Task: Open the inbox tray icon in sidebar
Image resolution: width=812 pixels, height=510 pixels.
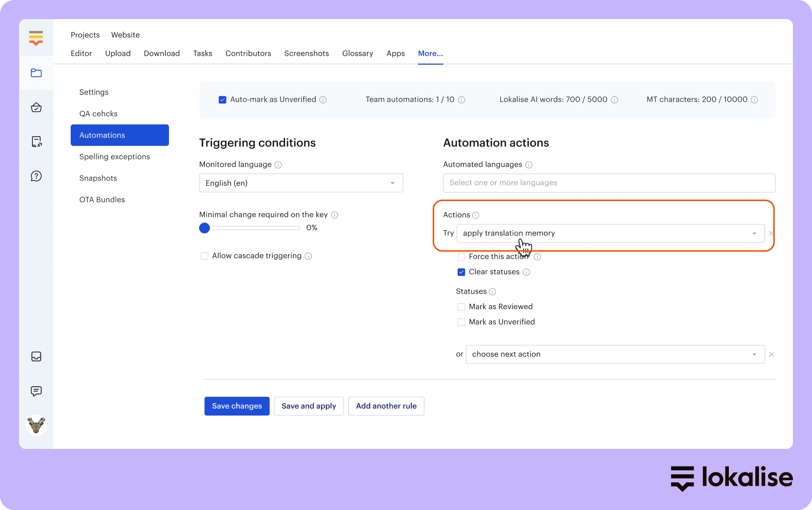Action: 36,357
